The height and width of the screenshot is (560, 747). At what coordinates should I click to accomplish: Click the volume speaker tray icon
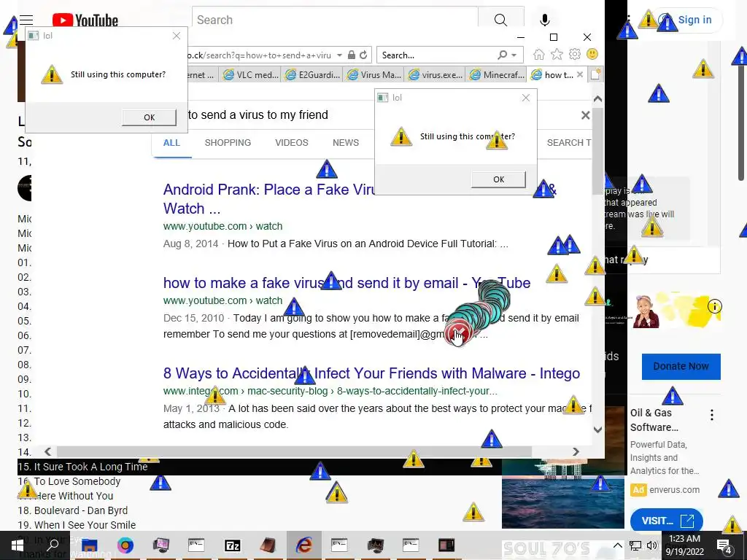(651, 545)
